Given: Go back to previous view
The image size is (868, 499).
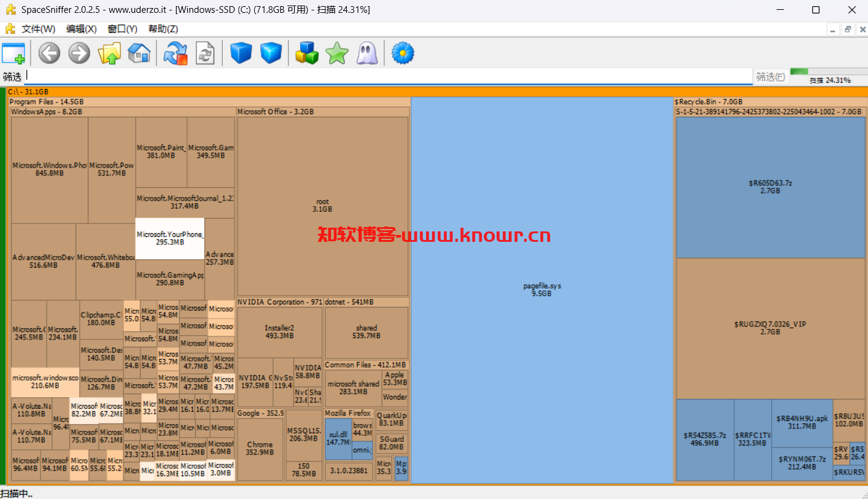Looking at the screenshot, I should 49,53.
